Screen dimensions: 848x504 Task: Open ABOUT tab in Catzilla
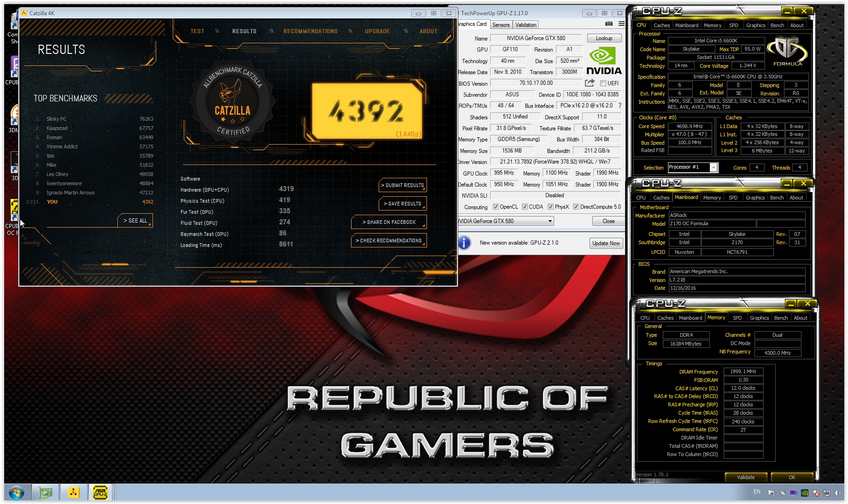pyautogui.click(x=428, y=31)
